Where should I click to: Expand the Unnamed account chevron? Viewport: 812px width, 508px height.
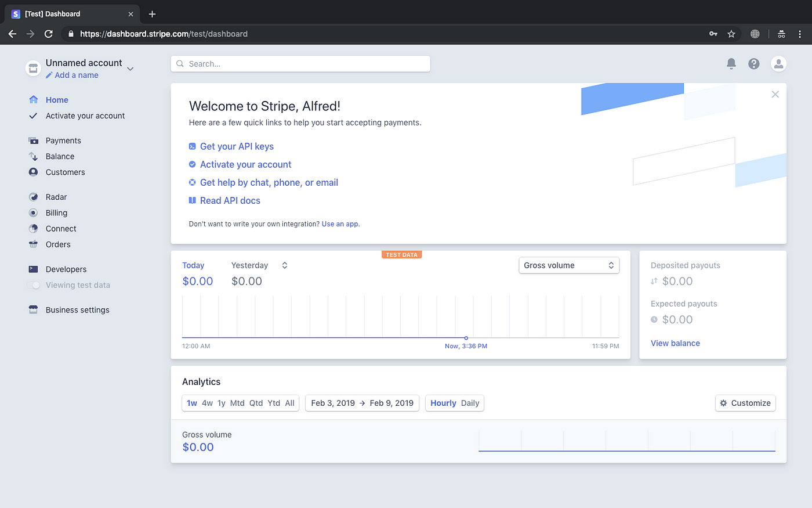pos(130,69)
